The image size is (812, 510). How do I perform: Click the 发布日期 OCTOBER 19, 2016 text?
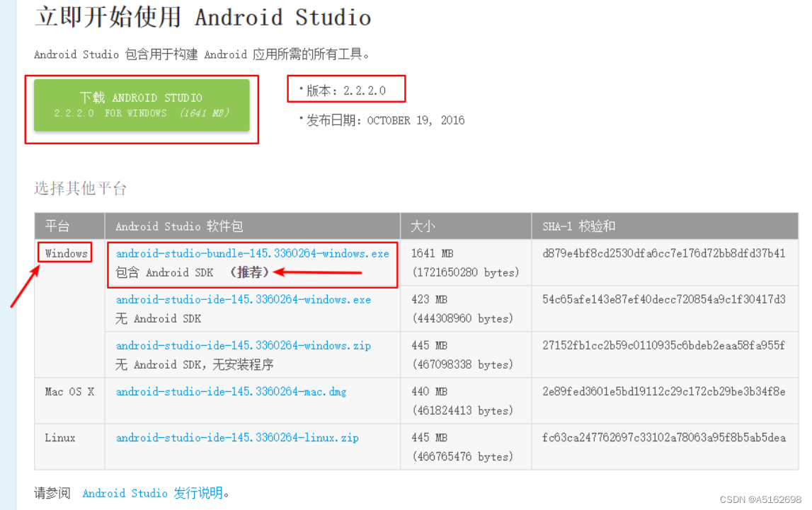385,120
